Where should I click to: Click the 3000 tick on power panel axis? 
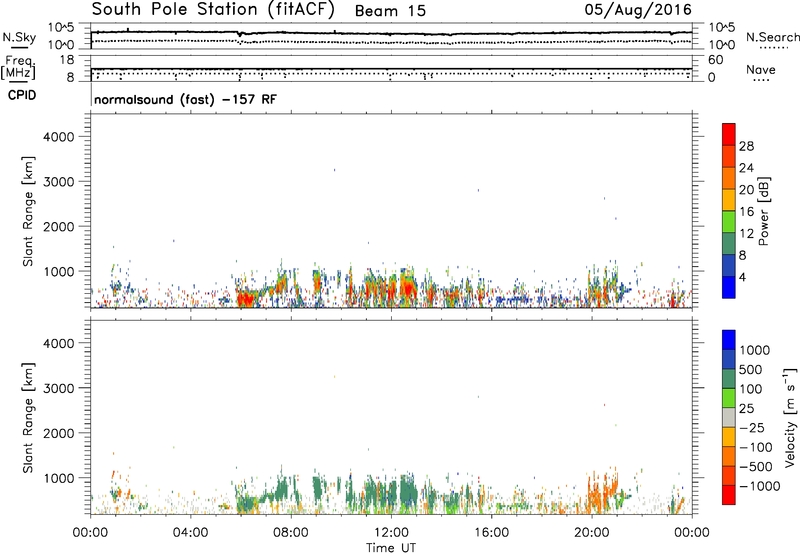click(x=58, y=182)
